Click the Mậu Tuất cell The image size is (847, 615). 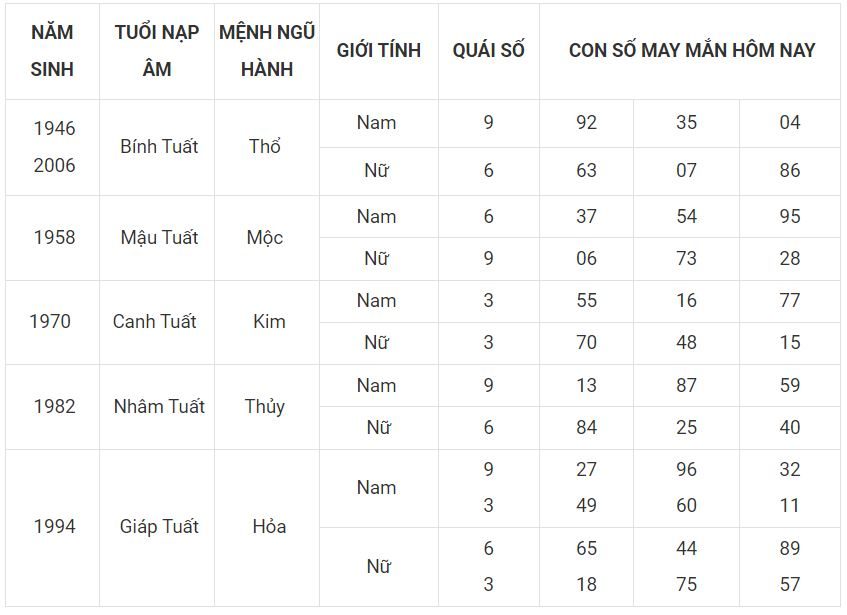point(159,238)
